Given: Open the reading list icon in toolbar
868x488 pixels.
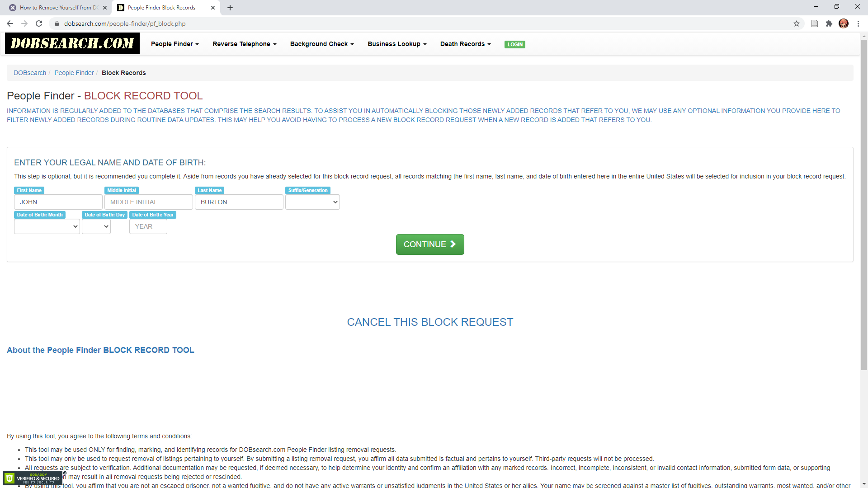Looking at the screenshot, I should tap(815, 23).
